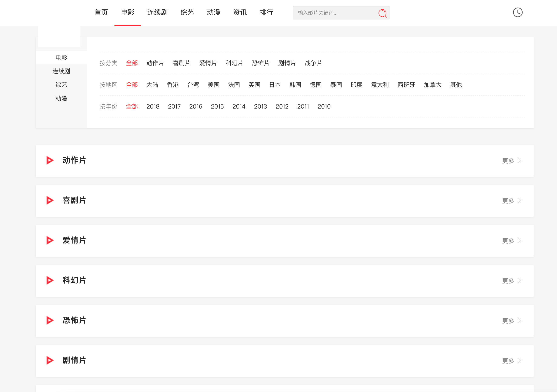This screenshot has height=392, width=557.
Task: Select 全部 in the 按分类 row
Action: coord(132,63)
